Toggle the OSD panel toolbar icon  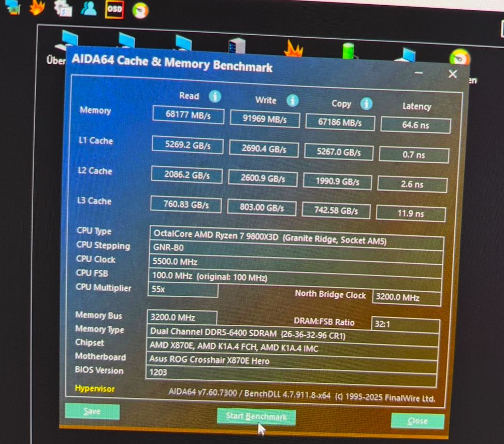point(114,9)
